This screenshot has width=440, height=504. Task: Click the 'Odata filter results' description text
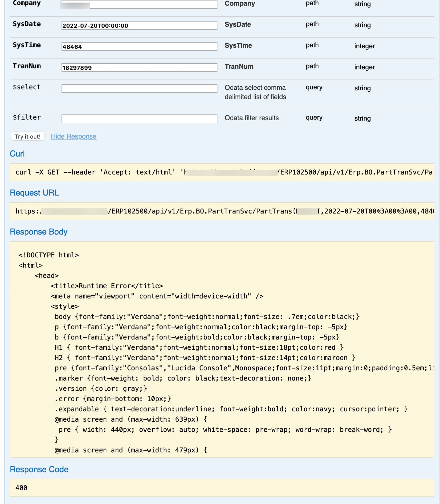[x=252, y=118]
